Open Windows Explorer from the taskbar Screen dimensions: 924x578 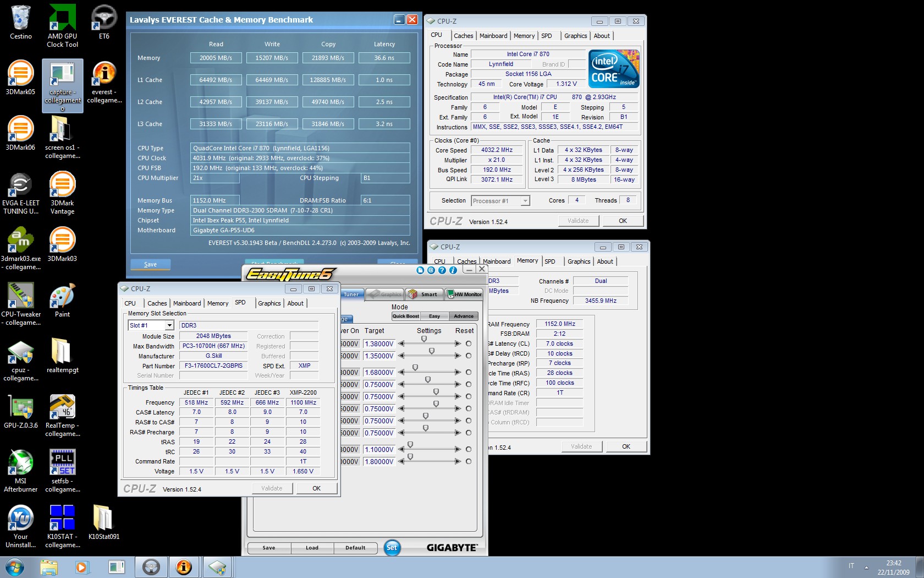click(x=48, y=567)
